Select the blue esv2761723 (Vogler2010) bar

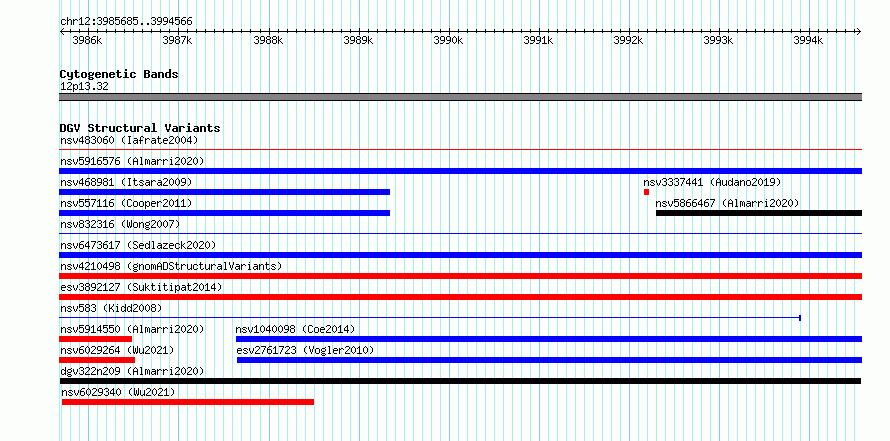coord(549,360)
